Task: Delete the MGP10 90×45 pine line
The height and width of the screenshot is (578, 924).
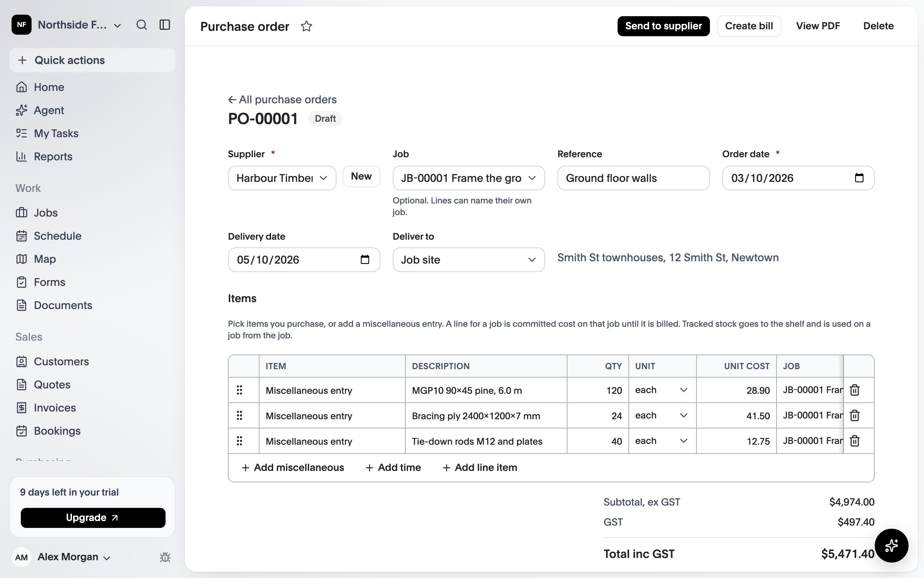Action: tap(855, 390)
